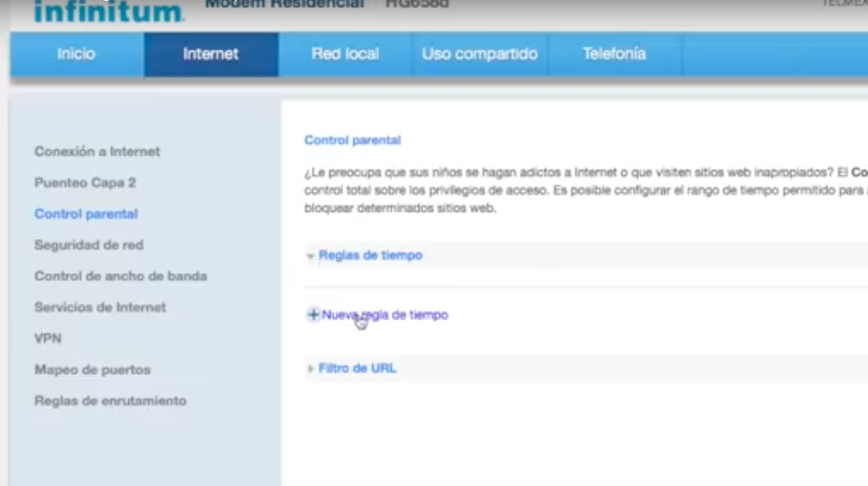Open Conexión a Internet settings
The height and width of the screenshot is (486, 868).
[x=97, y=152]
